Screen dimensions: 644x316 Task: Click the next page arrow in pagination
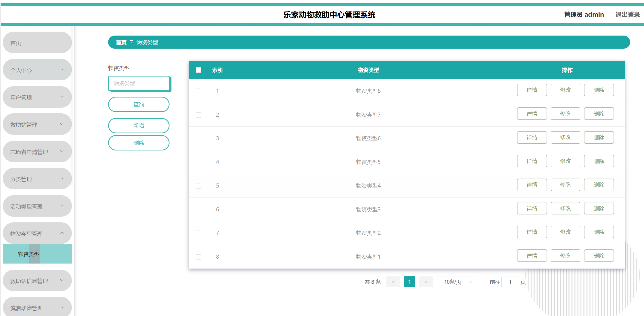426,282
